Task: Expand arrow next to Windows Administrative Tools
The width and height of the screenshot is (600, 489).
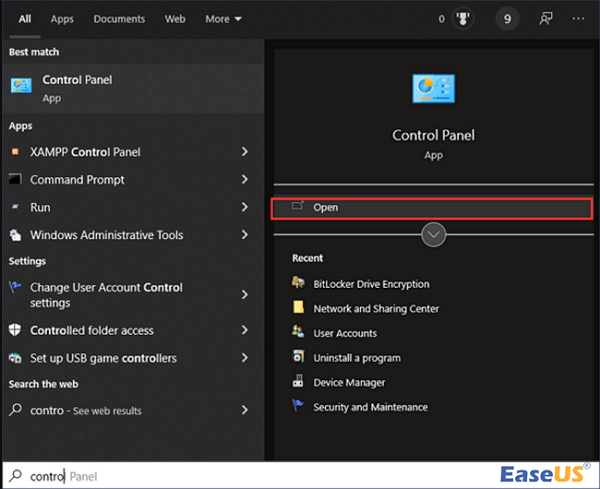Action: click(245, 235)
